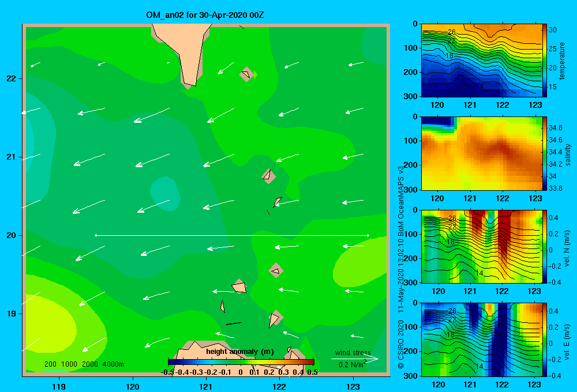
Task: Click the -0.4 value on vel. E scale
Action: [x=554, y=375]
